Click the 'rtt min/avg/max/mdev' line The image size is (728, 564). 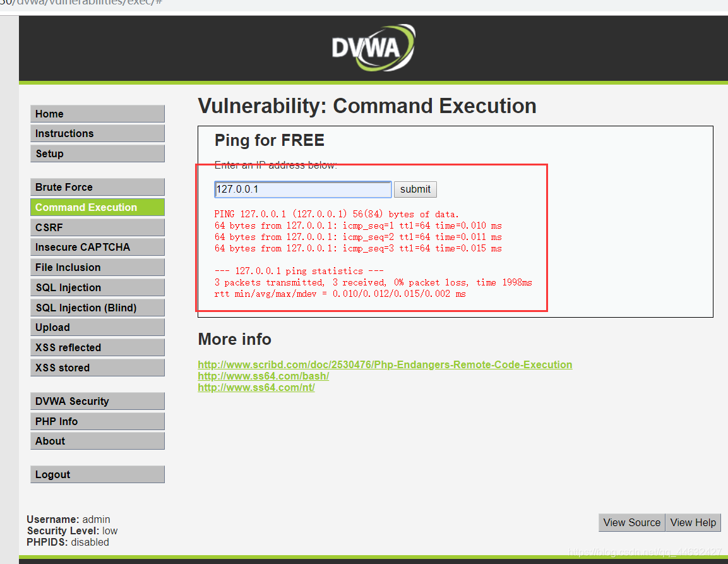[x=340, y=294]
